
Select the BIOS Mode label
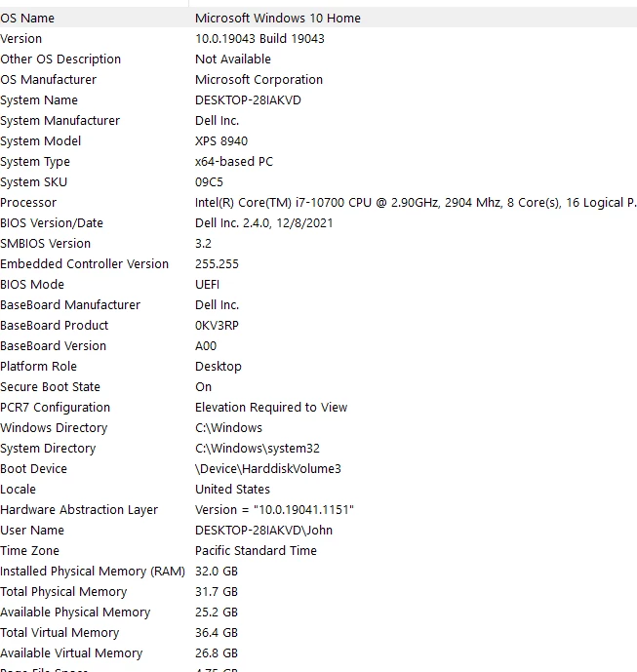pos(32,285)
